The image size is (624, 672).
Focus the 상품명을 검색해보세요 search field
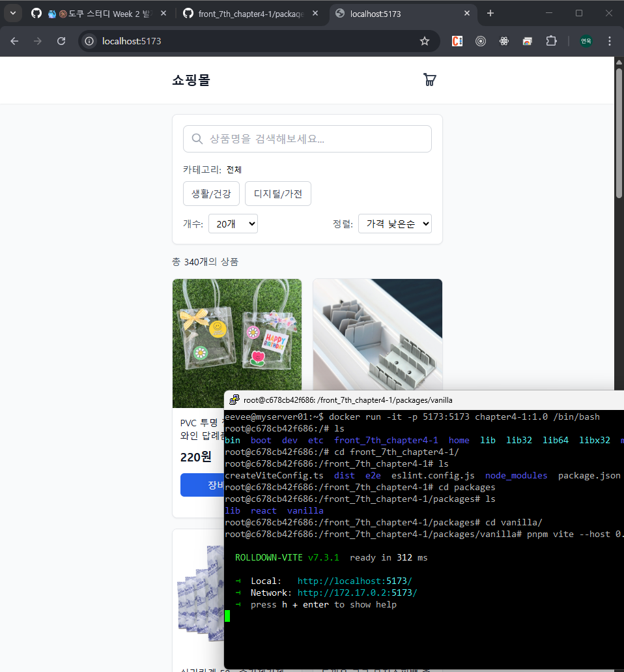point(307,139)
